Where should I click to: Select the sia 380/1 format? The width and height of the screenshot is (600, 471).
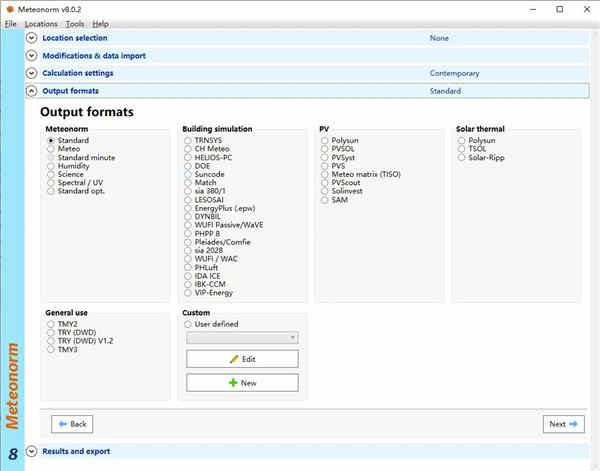coord(205,191)
